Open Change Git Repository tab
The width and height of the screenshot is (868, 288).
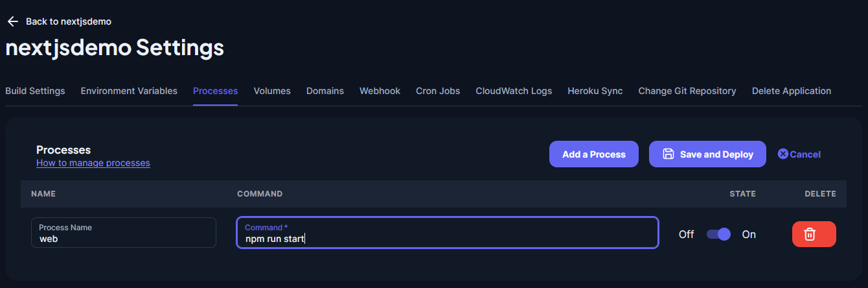(x=687, y=91)
